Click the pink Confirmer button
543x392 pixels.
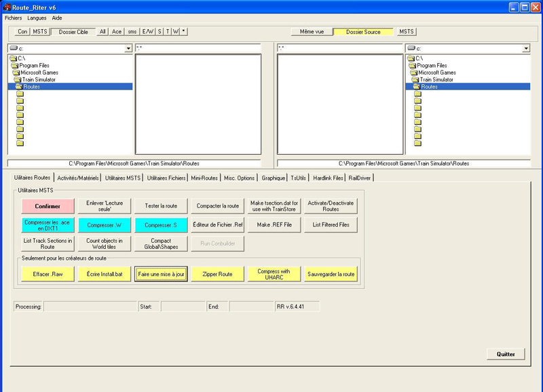pos(48,206)
